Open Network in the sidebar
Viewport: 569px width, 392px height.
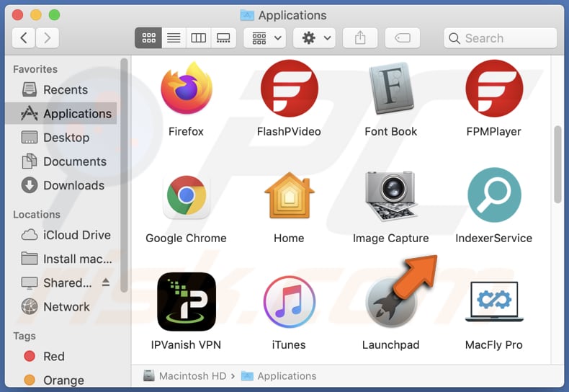coord(61,307)
